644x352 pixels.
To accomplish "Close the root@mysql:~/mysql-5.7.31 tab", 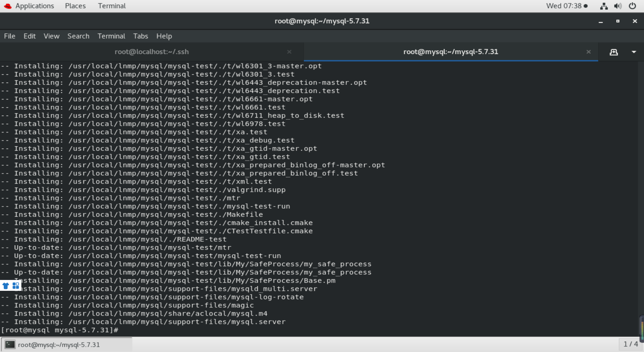I will pyautogui.click(x=588, y=52).
